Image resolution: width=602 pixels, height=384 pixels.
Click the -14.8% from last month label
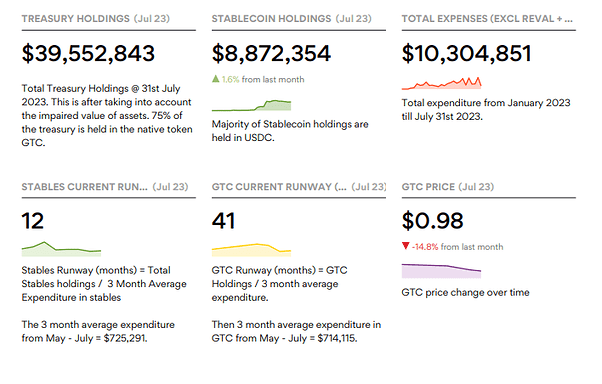tap(457, 247)
